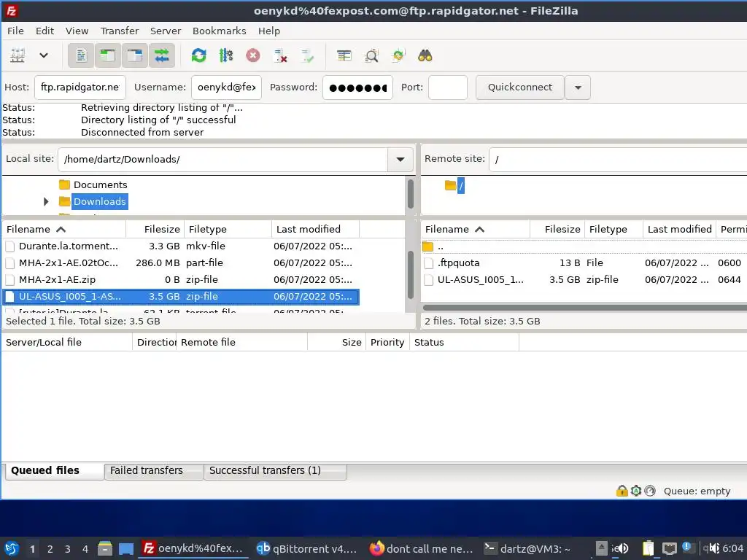
Task: Toggle directory comparison icon
Action: [371, 55]
